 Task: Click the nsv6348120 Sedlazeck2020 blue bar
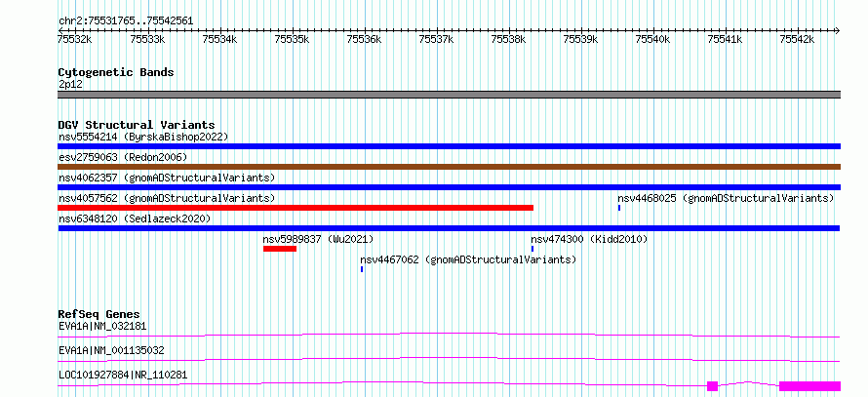449,228
